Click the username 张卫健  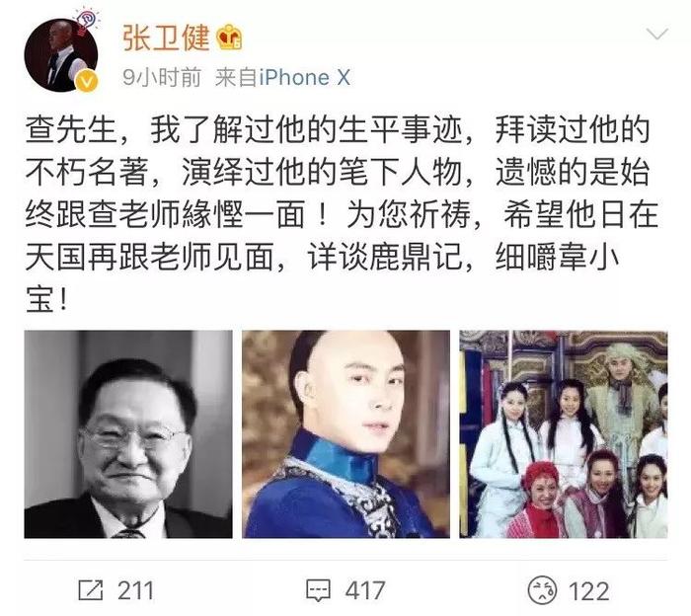(x=166, y=37)
